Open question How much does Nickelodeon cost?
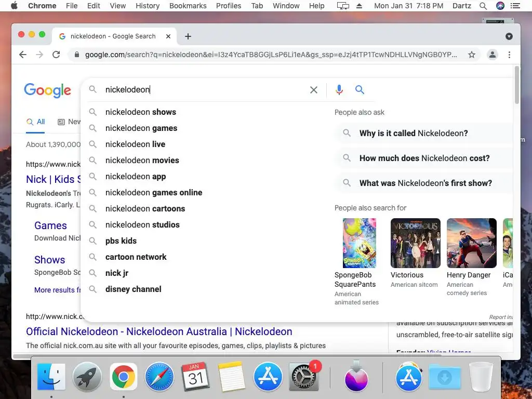 424,158
